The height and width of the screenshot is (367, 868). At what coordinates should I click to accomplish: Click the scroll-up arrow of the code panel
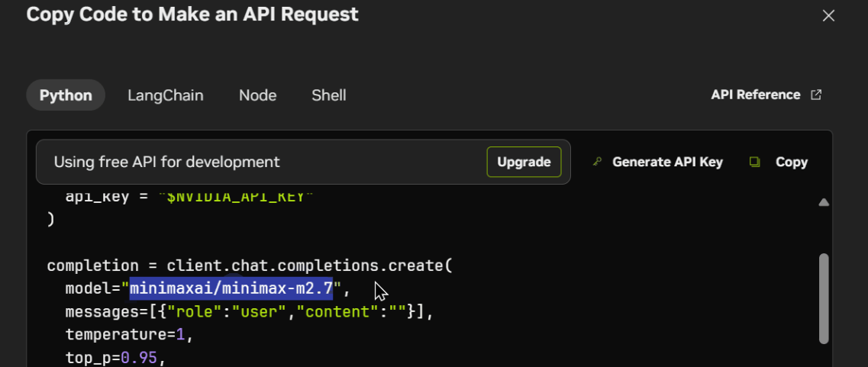[x=824, y=203]
